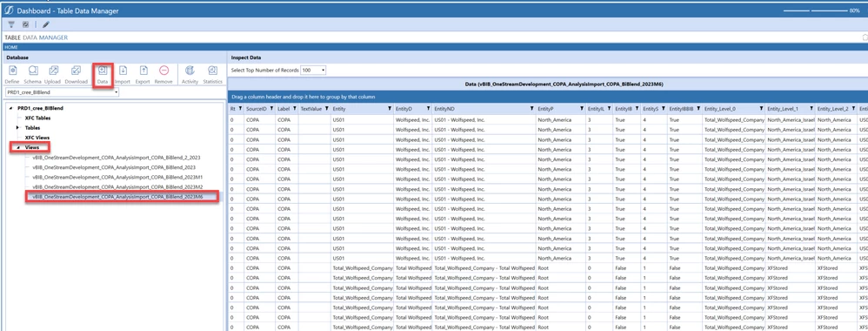868x331 pixels.
Task: Click first XFStored cell in Entity_Level_1
Action: [790, 268]
